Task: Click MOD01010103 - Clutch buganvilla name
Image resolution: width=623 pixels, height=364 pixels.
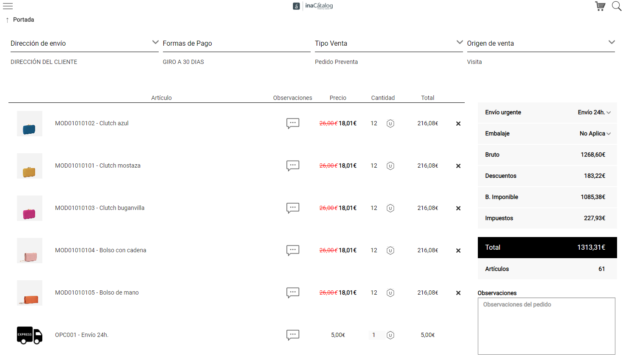Action: pos(100,208)
